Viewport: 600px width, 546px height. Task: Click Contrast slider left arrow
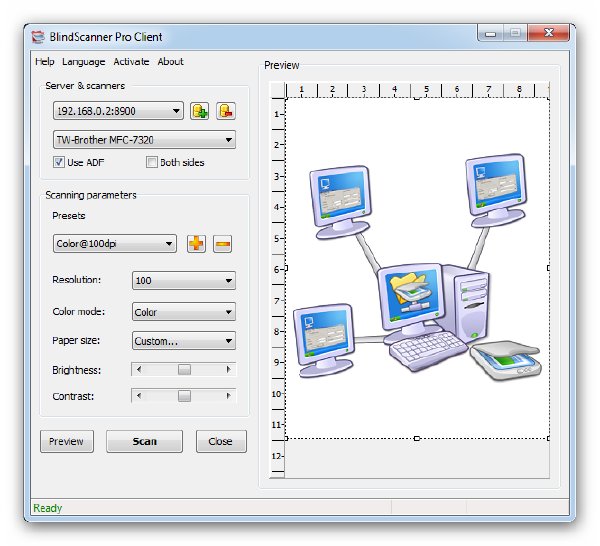[x=139, y=396]
